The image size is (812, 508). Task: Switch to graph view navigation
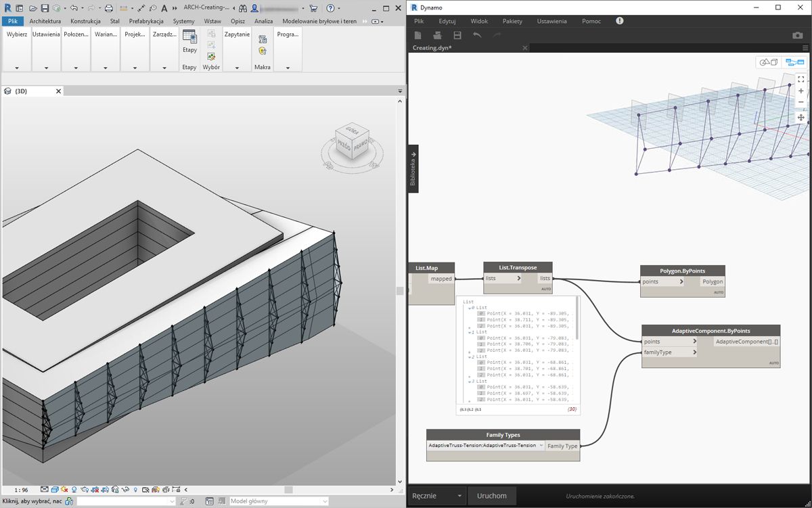(794, 62)
